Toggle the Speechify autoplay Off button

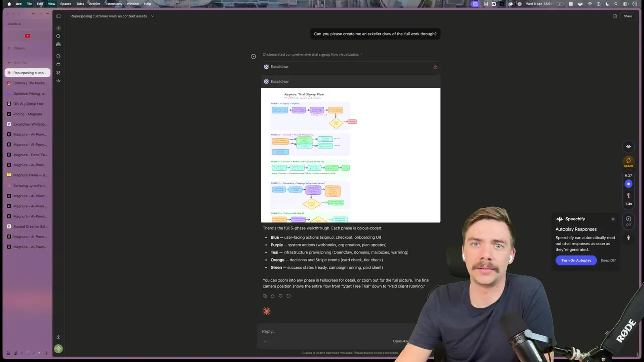pos(628,221)
